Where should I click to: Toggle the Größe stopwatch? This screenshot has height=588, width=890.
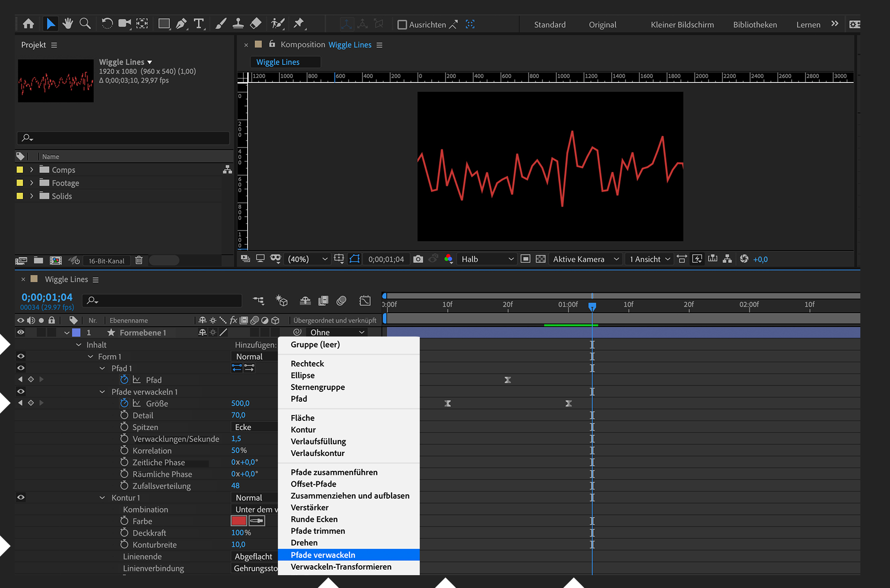[x=124, y=403]
